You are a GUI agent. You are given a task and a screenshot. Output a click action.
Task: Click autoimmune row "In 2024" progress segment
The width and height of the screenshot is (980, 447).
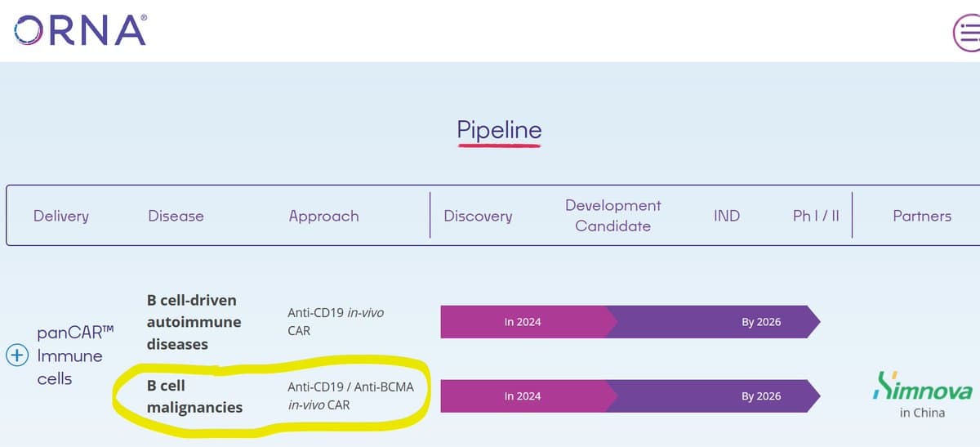point(523,322)
